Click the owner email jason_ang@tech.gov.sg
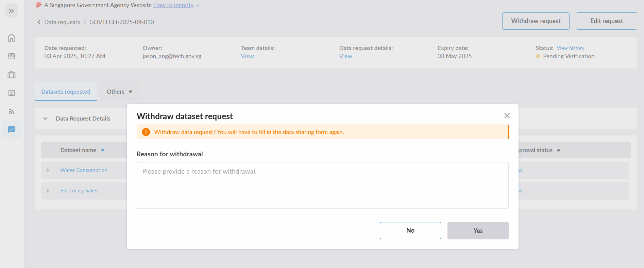Image resolution: width=644 pixels, height=268 pixels. [x=172, y=56]
